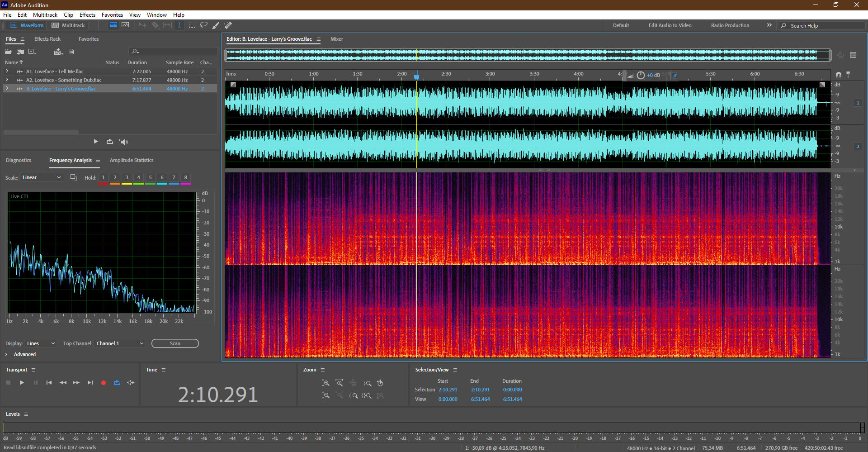Click Skip Selection icon in Transport
868x452 pixels.
point(131,383)
